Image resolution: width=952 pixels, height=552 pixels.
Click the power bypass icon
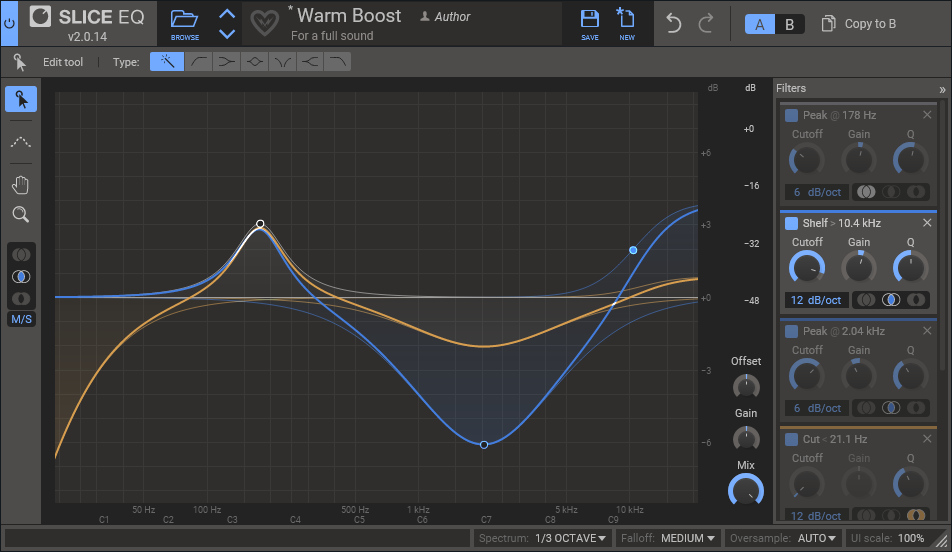(9, 23)
